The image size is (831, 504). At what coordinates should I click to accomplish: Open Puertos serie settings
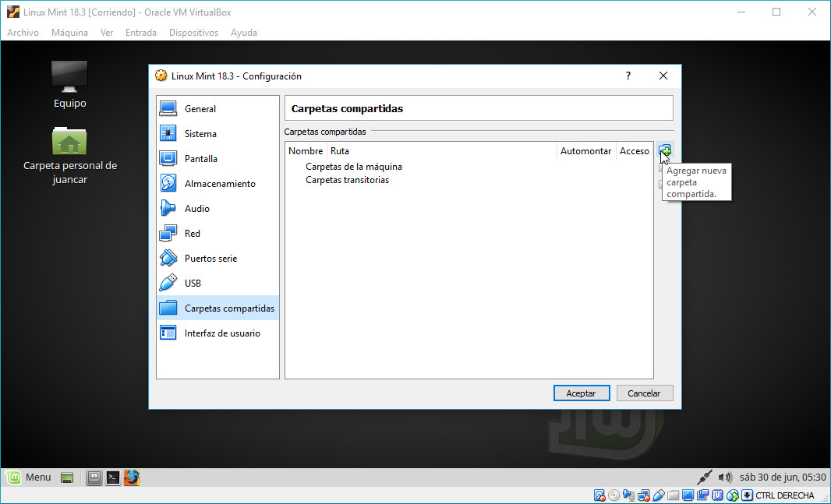point(210,259)
